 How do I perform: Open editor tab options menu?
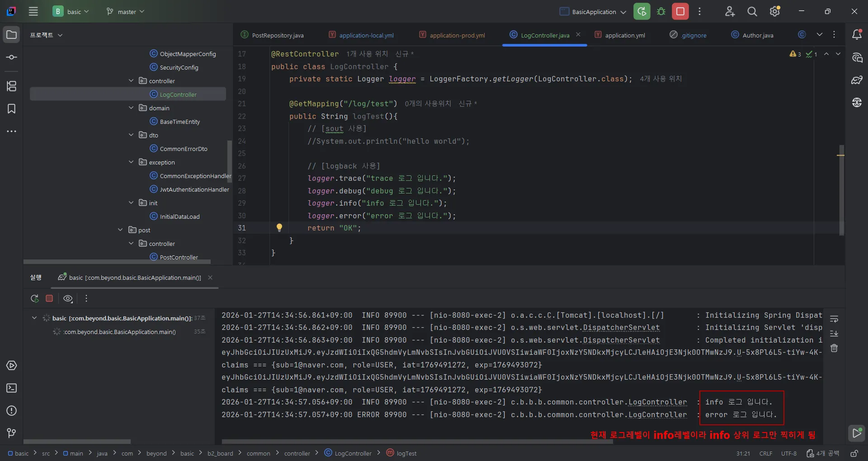pyautogui.click(x=834, y=35)
